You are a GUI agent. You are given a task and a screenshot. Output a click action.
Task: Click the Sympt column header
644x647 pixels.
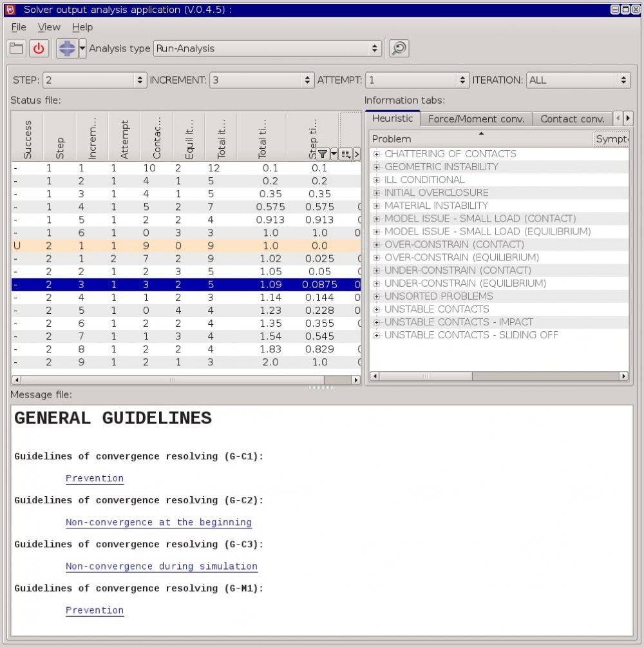(611, 139)
